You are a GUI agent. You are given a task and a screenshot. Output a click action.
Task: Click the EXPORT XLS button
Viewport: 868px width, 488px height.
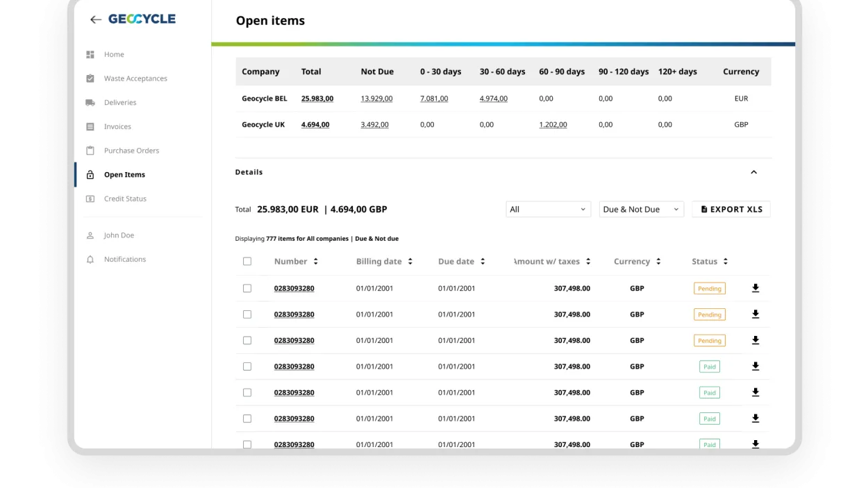click(x=731, y=209)
